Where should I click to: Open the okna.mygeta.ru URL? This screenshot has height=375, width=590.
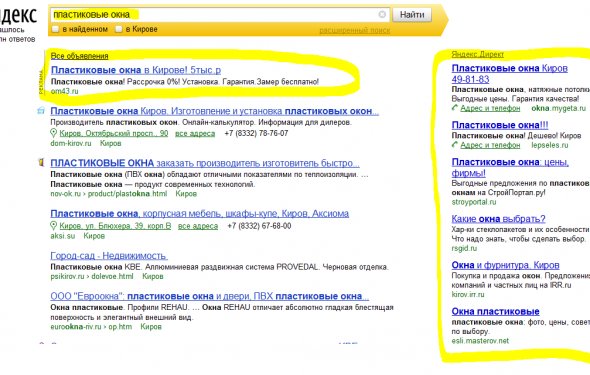(558, 108)
